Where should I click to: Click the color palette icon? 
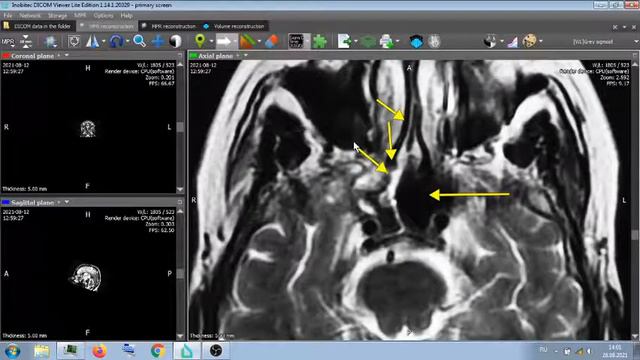point(530,41)
